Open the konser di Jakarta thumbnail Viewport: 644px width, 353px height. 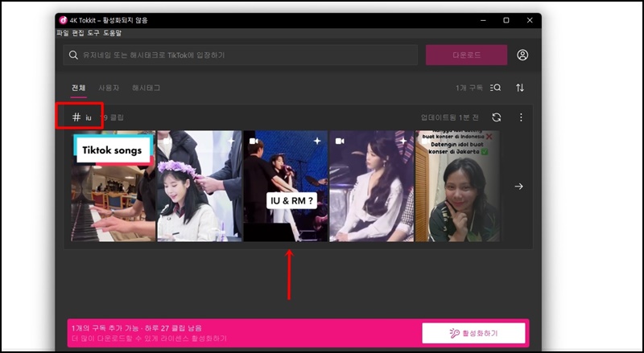(x=458, y=186)
